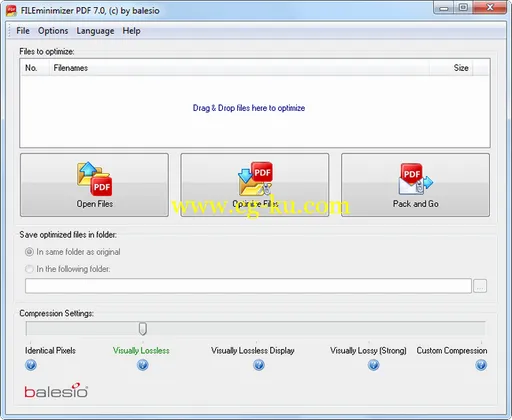512x420 pixels.
Task: Click the destination folder path field
Action: click(x=248, y=286)
